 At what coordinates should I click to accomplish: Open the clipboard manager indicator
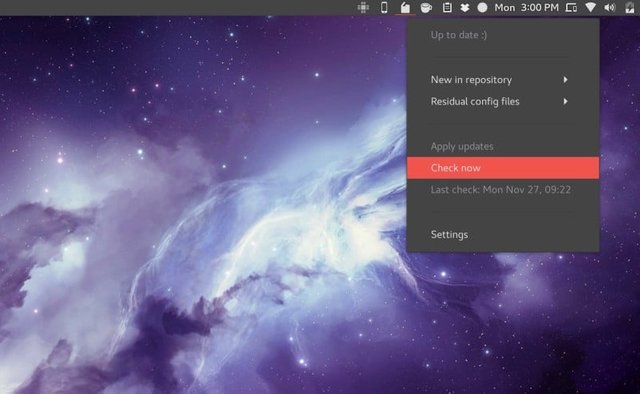(447, 7)
